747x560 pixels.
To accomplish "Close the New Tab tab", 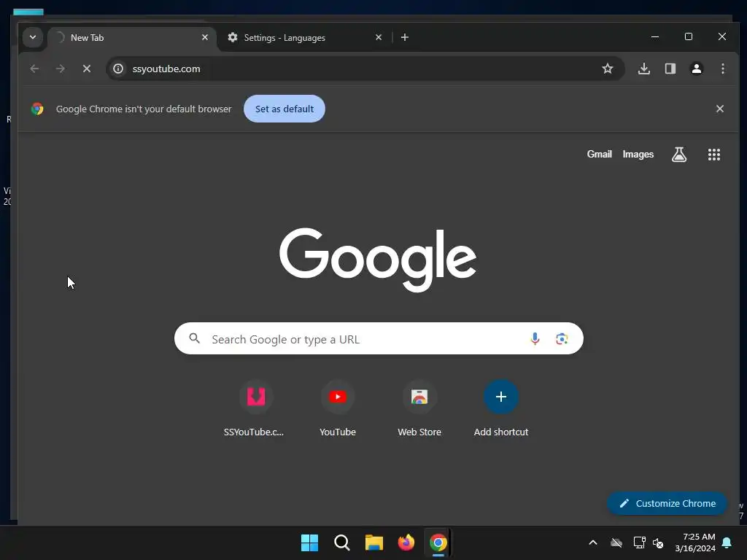I will pyautogui.click(x=205, y=37).
